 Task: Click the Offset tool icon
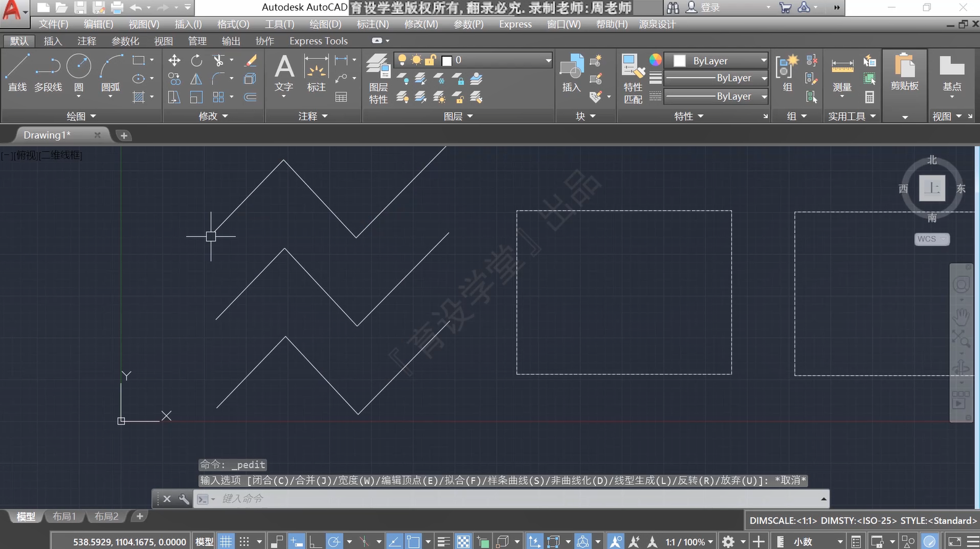251,97
